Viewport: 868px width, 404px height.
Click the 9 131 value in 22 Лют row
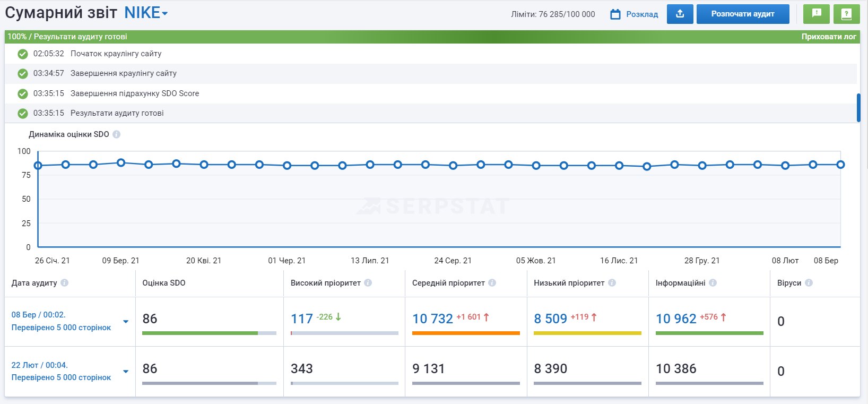pos(429,368)
